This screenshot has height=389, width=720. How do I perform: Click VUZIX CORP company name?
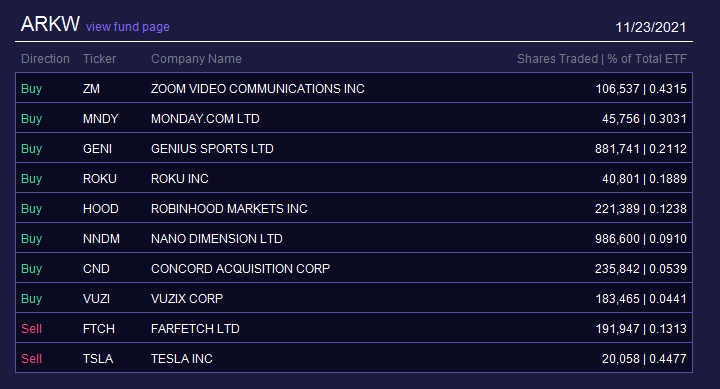pyautogui.click(x=187, y=299)
